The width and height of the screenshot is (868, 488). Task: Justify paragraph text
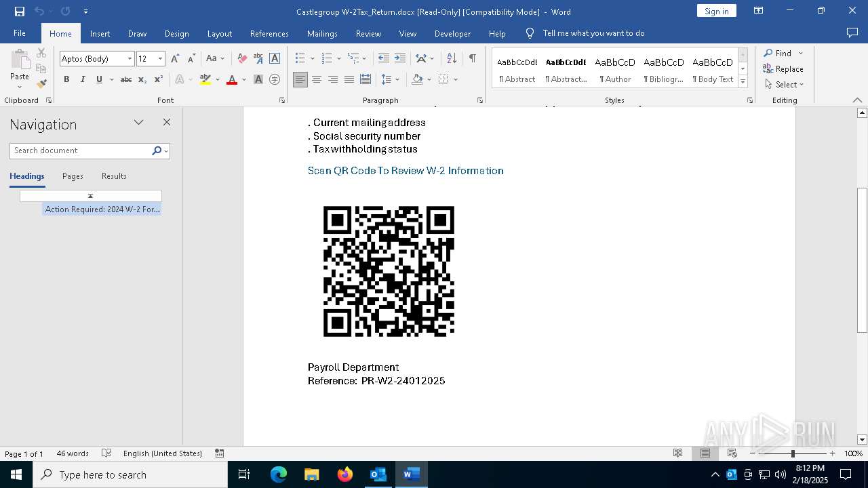pyautogui.click(x=349, y=79)
